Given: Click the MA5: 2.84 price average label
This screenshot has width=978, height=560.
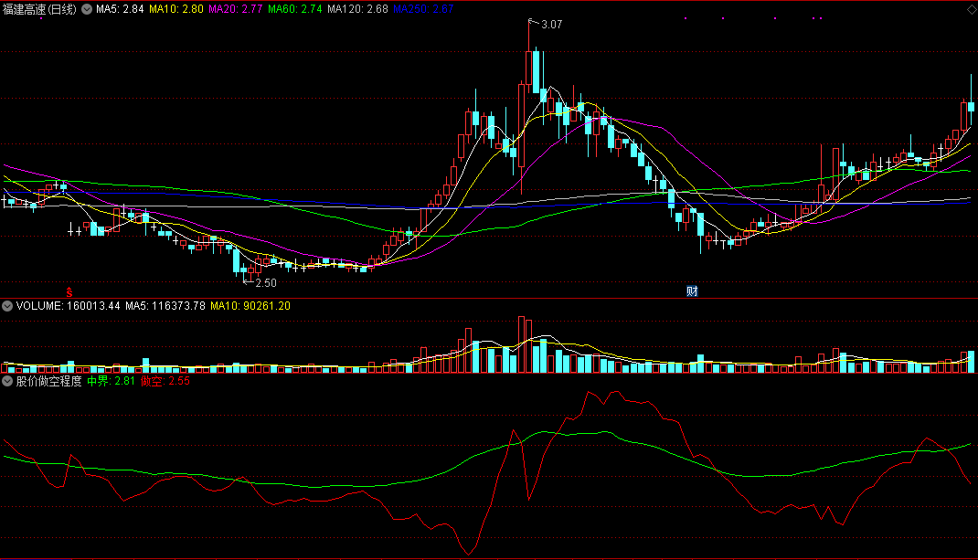Looking at the screenshot, I should coord(120,9).
